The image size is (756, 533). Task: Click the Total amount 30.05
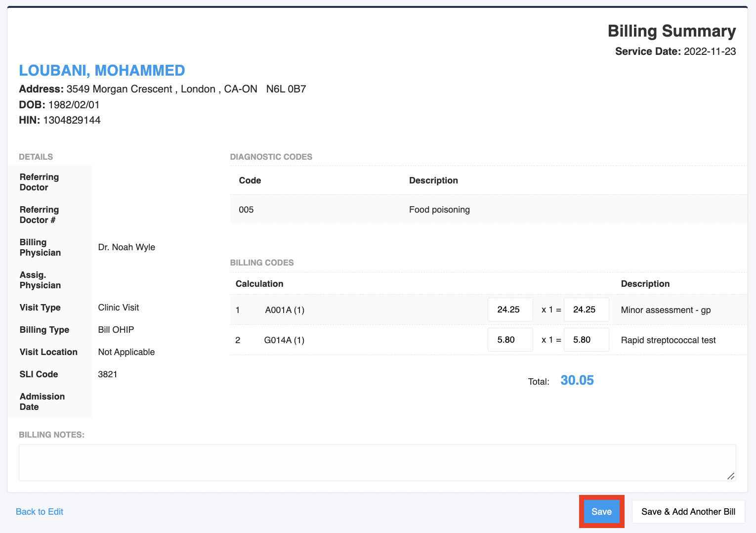577,380
